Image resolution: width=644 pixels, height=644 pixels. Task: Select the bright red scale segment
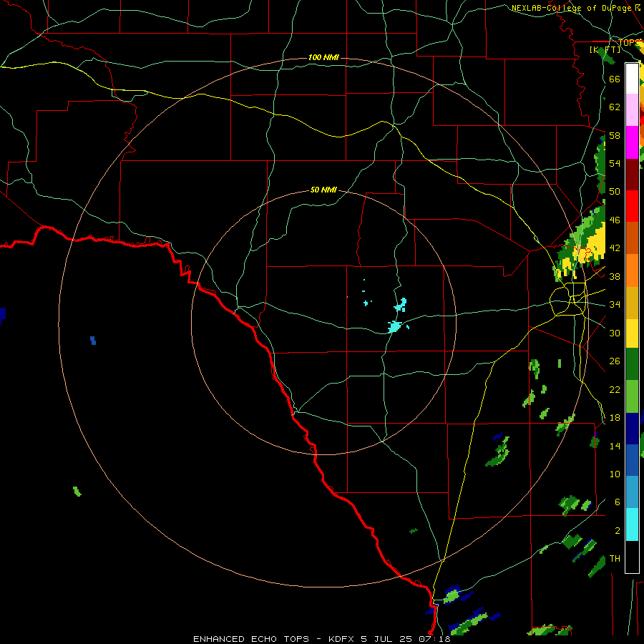(x=632, y=206)
